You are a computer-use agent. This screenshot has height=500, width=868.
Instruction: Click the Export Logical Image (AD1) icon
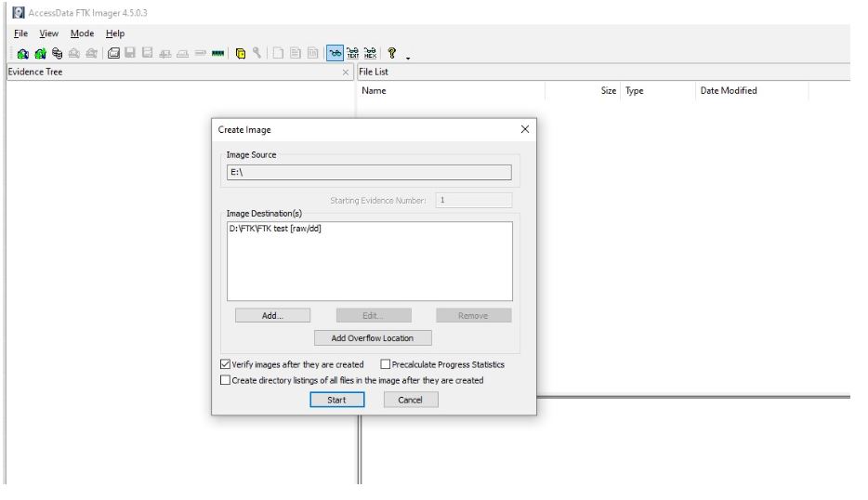[x=147, y=53]
